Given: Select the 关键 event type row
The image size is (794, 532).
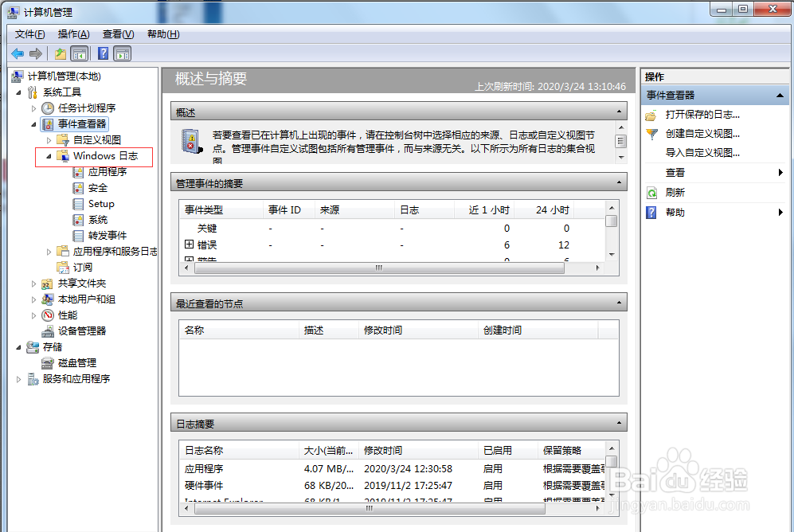Looking at the screenshot, I should (393, 229).
